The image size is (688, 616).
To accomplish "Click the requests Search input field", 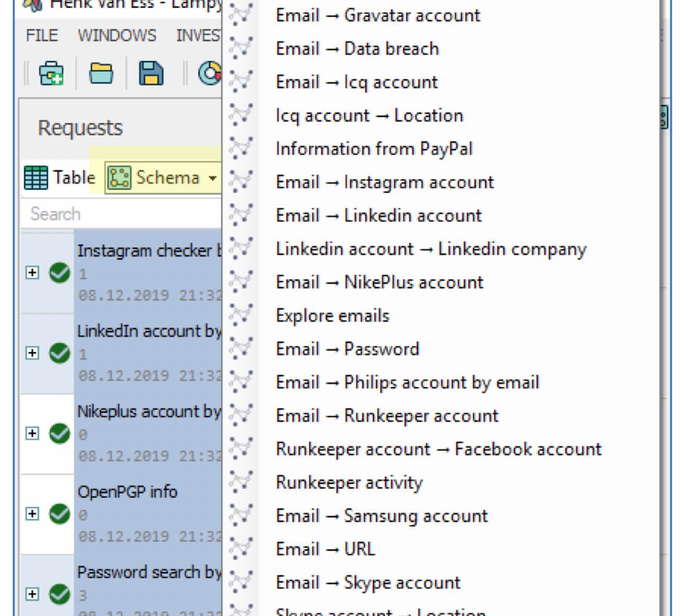I will click(121, 214).
